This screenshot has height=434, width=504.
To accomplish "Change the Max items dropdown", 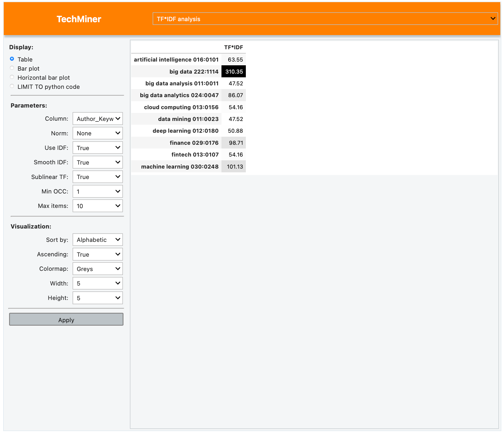I will point(98,206).
